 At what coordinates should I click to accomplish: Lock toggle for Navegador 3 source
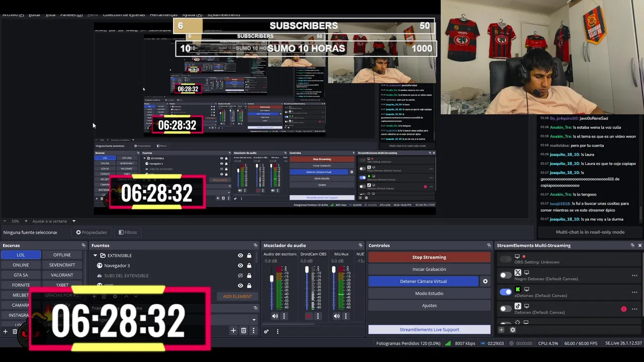[249, 265]
